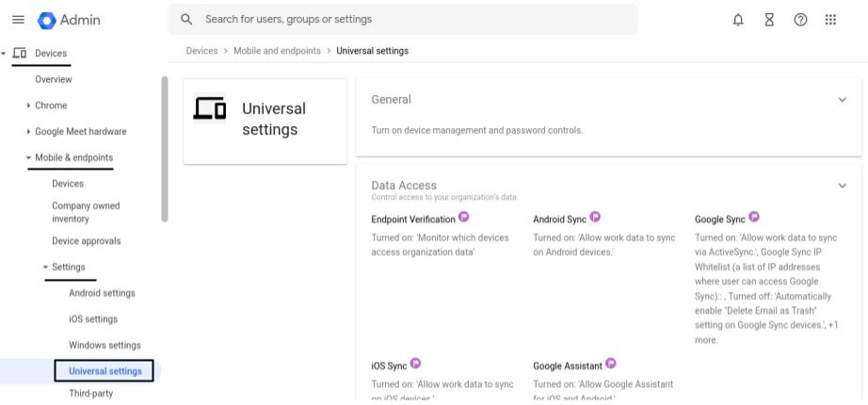Open the tasks hourglass icon
The width and height of the screenshot is (868, 405).
pyautogui.click(x=769, y=20)
